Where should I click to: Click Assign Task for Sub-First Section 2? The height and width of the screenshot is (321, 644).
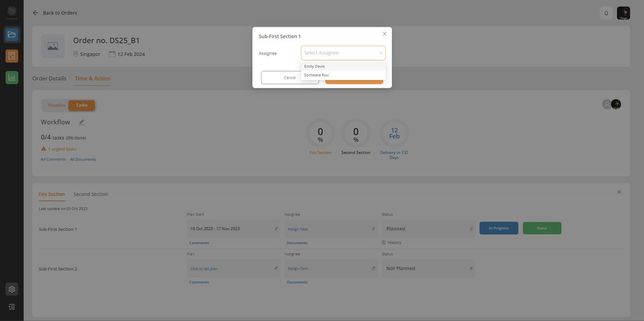(x=297, y=268)
